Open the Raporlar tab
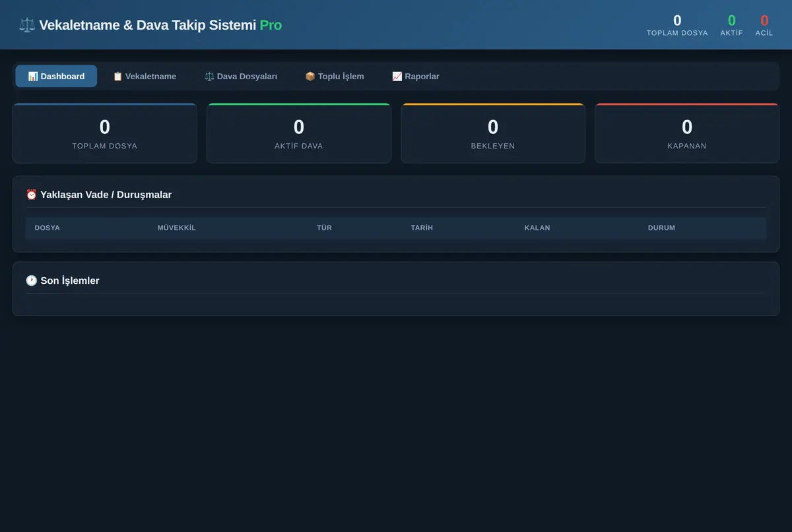The width and height of the screenshot is (792, 532). 416,77
